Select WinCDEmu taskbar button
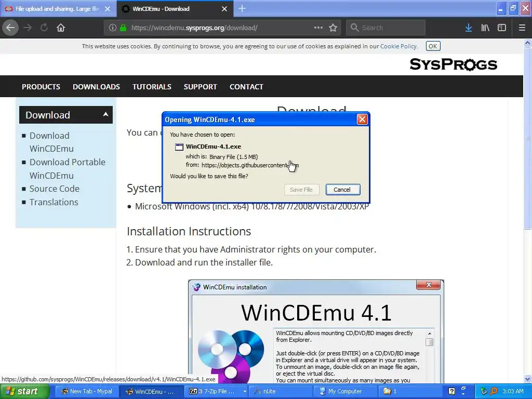 [x=152, y=392]
